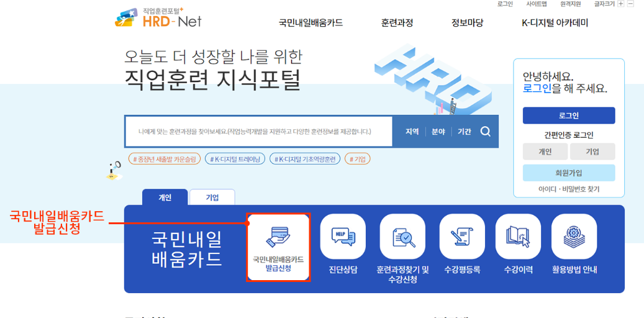Select the #K-디지털 기초역량훈련 tag
The width and height of the screenshot is (644, 318).
(305, 159)
